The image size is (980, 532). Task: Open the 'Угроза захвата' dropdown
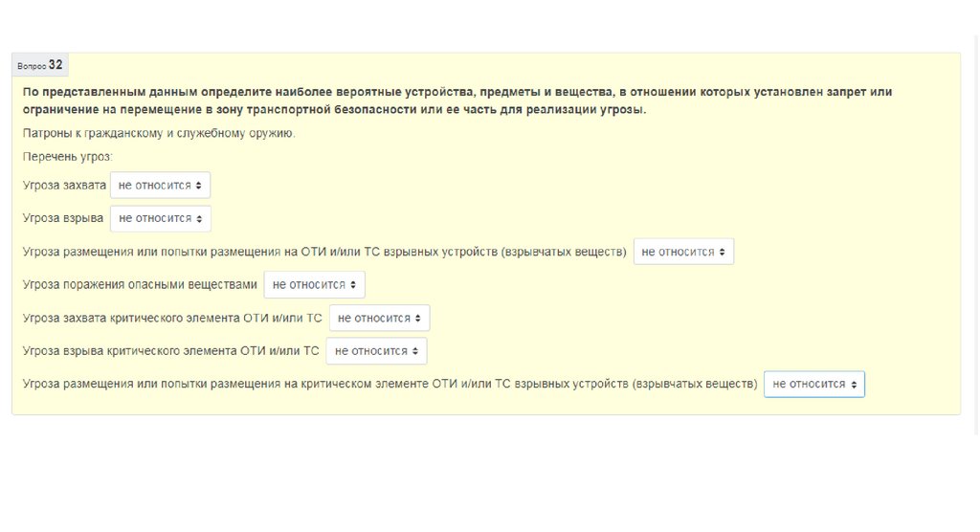point(160,186)
